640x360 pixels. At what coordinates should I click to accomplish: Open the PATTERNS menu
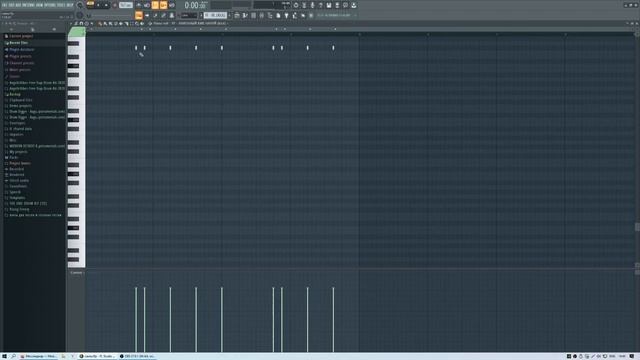[28, 5]
